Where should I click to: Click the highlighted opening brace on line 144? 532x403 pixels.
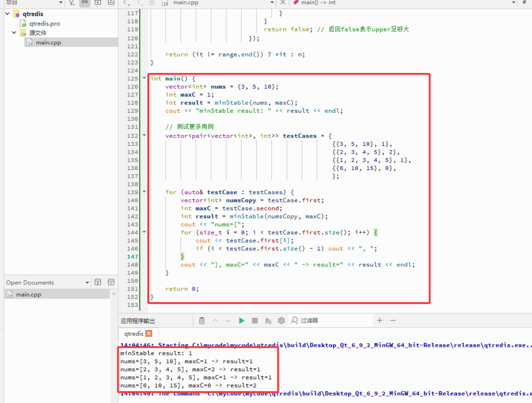(375, 233)
